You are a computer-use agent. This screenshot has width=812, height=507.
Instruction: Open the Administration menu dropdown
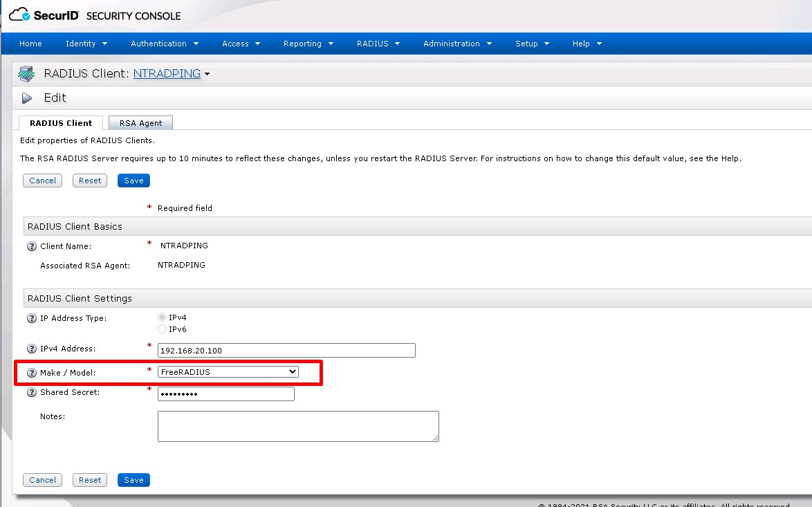pos(457,44)
